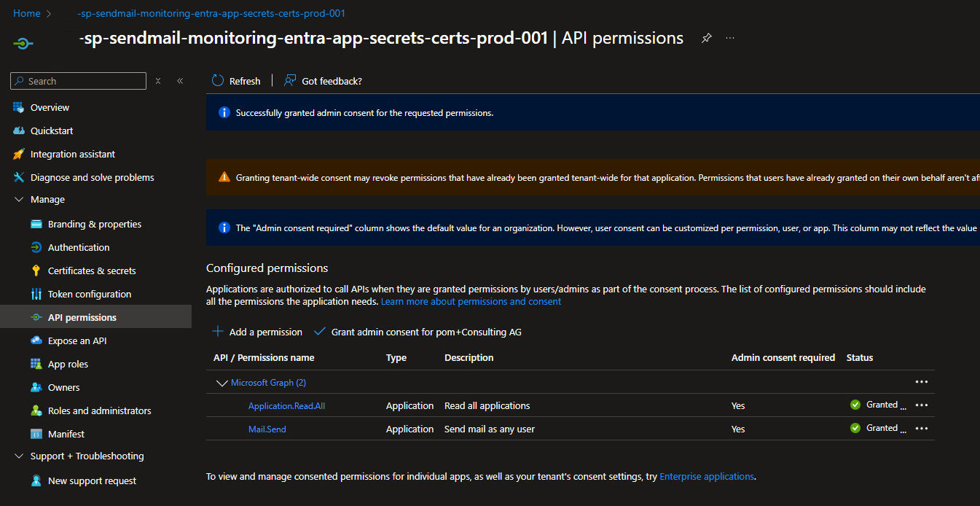Click the Mail.Send permission link
This screenshot has height=506, width=980.
click(267, 429)
